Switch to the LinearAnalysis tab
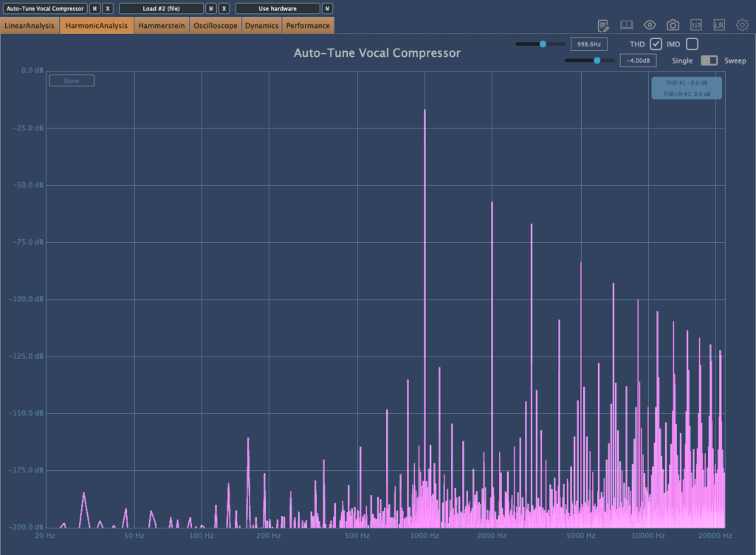756x555 pixels. coord(30,26)
